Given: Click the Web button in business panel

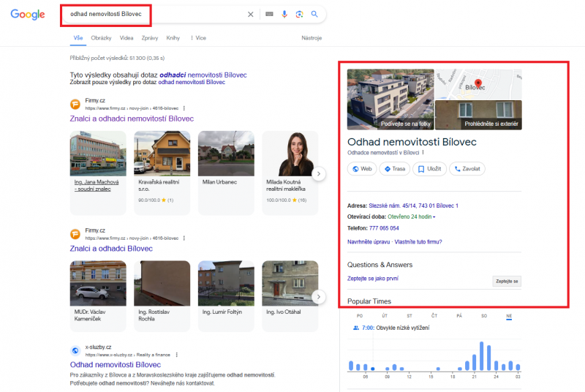Looking at the screenshot, I should point(362,169).
